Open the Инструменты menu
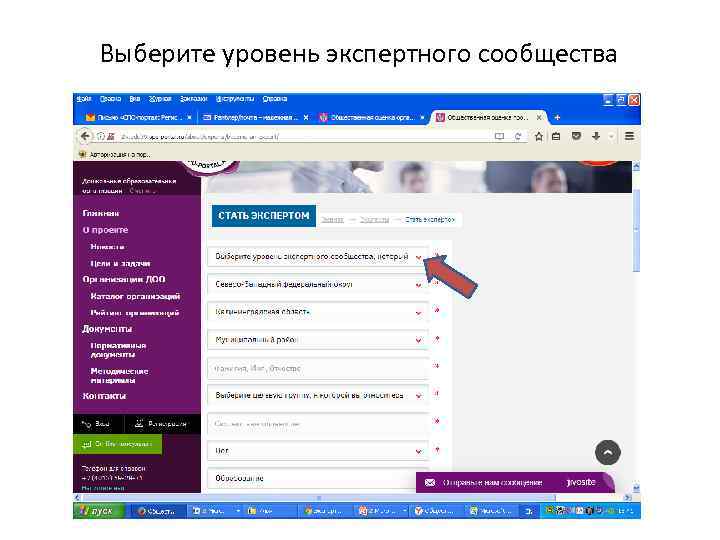This screenshot has width=720, height=540. pyautogui.click(x=235, y=99)
